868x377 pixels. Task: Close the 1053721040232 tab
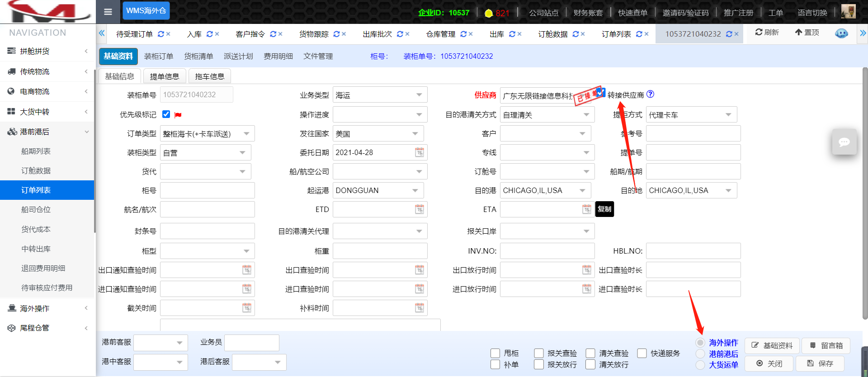pyautogui.click(x=736, y=34)
